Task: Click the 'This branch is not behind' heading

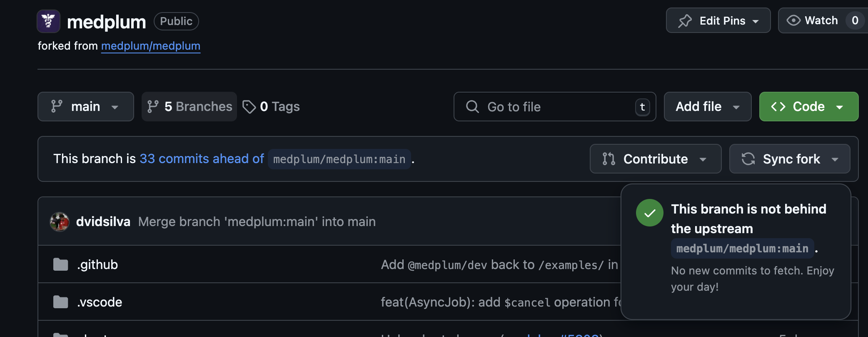Action: (749, 219)
